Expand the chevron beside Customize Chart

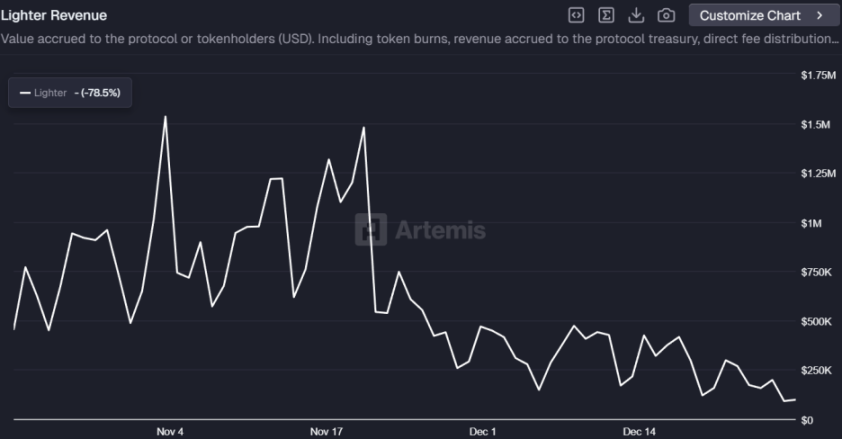coord(820,15)
